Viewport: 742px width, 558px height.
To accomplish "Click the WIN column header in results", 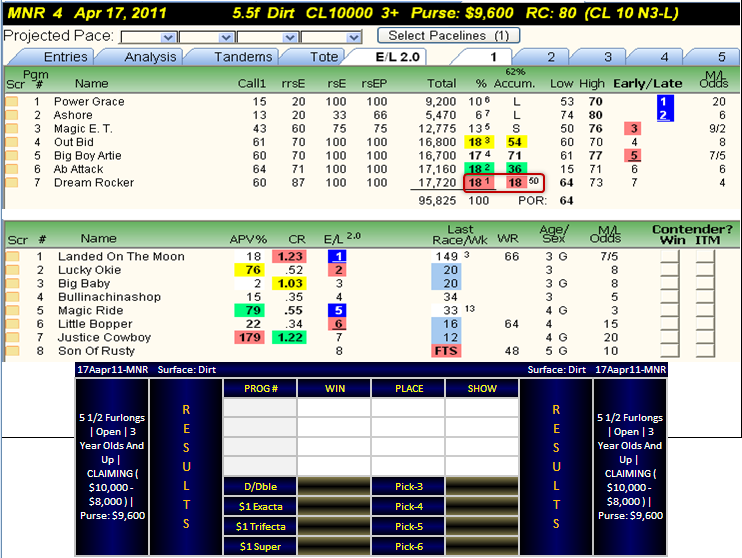I will (335, 389).
